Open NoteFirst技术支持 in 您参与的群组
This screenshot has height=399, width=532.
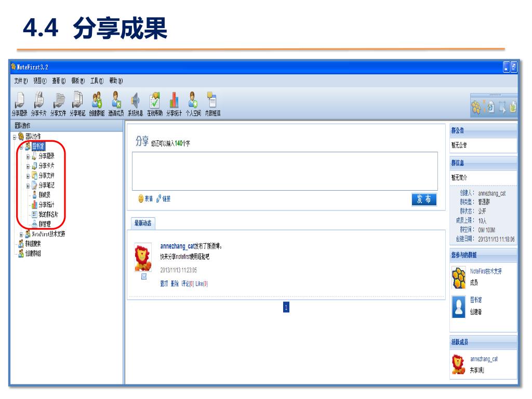486,271
